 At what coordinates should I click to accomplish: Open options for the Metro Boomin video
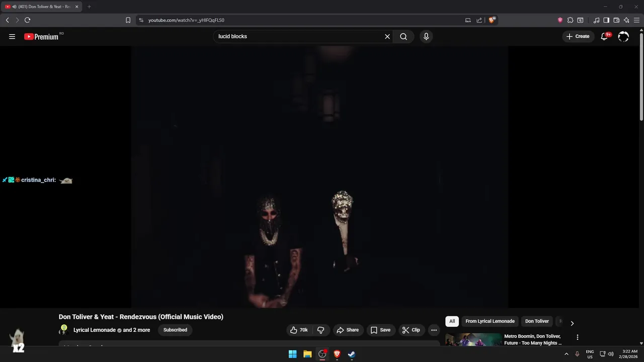[x=578, y=337]
